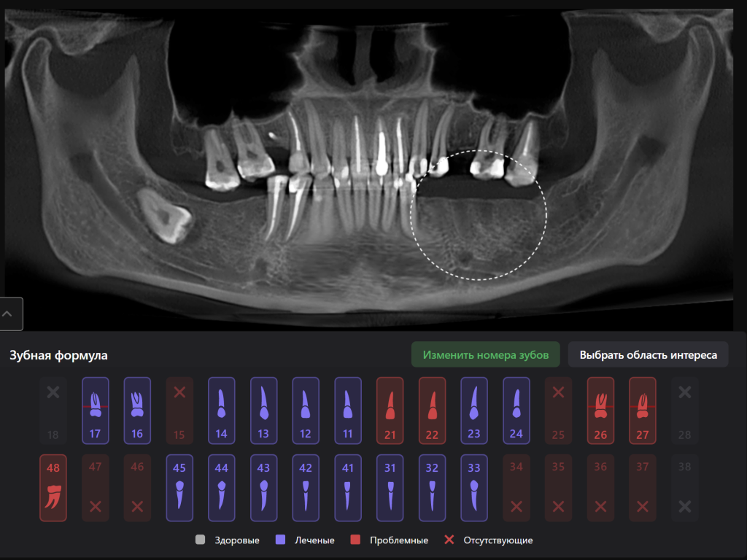Select red tooth 26 in chart
The width and height of the screenshot is (747, 560).
600,411
